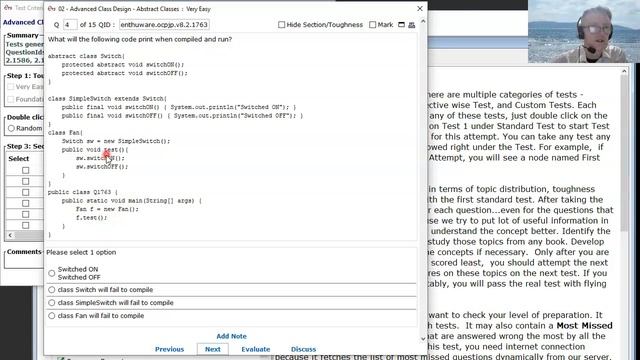Viewport: 640px width, 360px height.
Task: Toggle Very Easy checkbox in Test Criteria window
Action: (x=11, y=87)
